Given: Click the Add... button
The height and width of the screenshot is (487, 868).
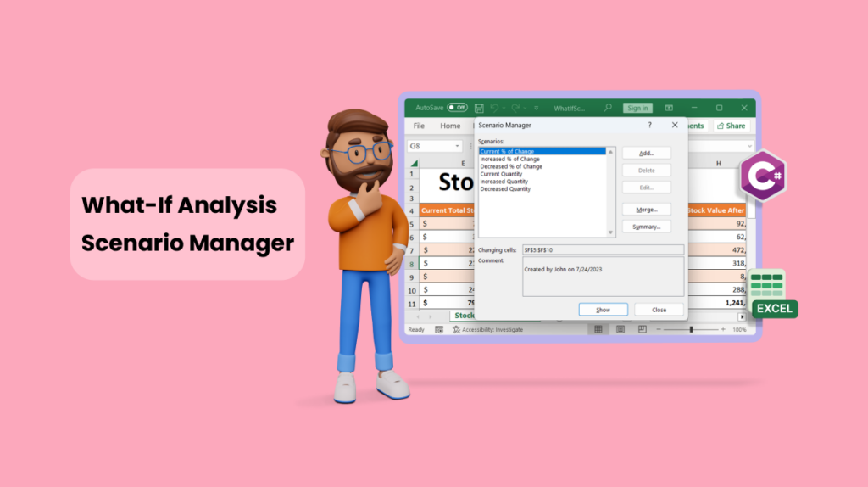Looking at the screenshot, I should (x=647, y=153).
